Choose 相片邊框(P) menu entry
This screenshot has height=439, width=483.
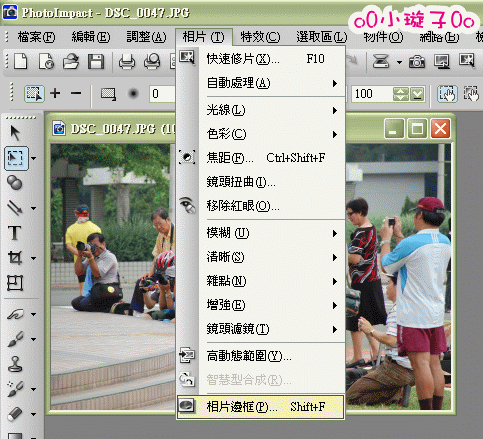pos(261,407)
